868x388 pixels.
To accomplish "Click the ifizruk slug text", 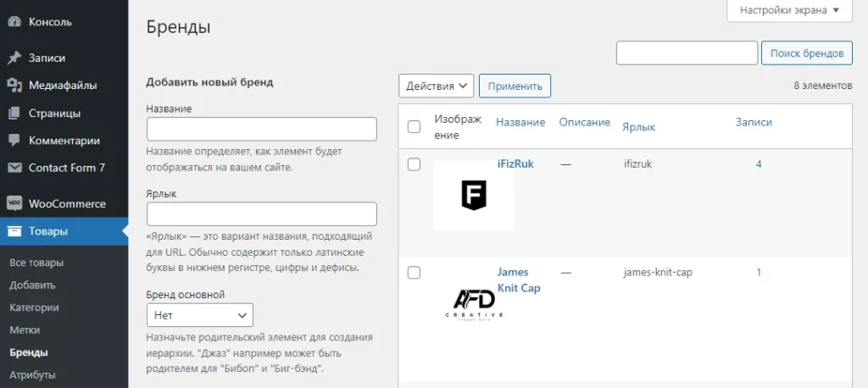I will (x=638, y=164).
